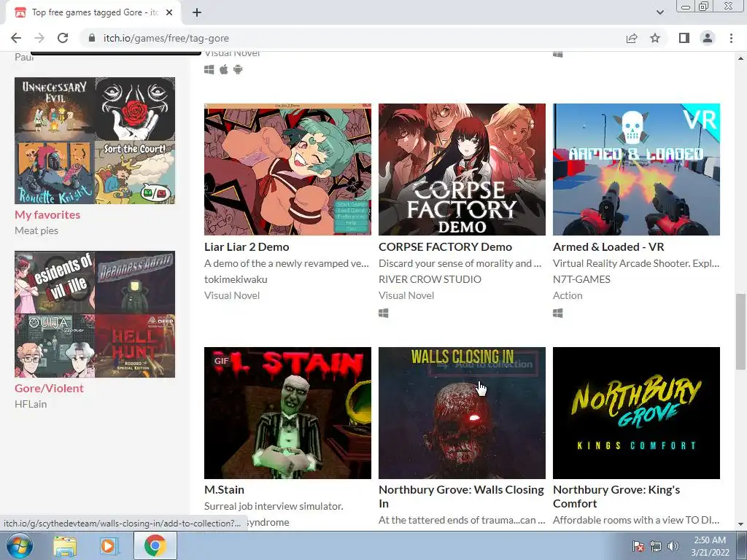Image resolution: width=747 pixels, height=560 pixels.
Task: Reload the itch.io page
Action: 63,38
